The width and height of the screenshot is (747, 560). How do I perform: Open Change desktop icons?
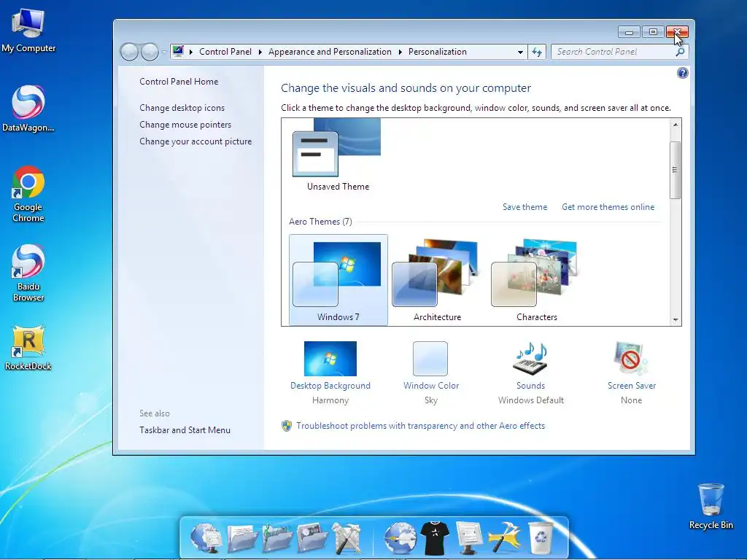coord(182,108)
